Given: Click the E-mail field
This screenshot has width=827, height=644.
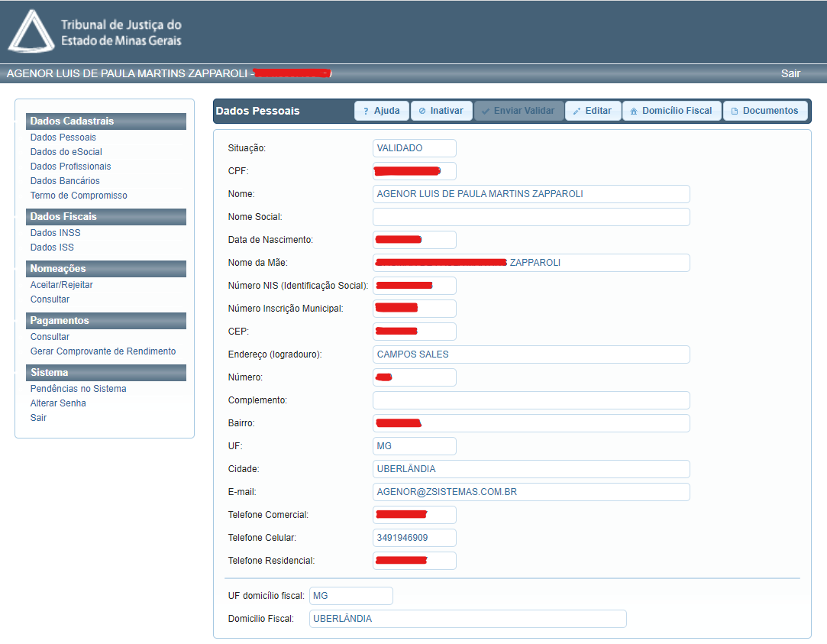Looking at the screenshot, I should coord(531,492).
